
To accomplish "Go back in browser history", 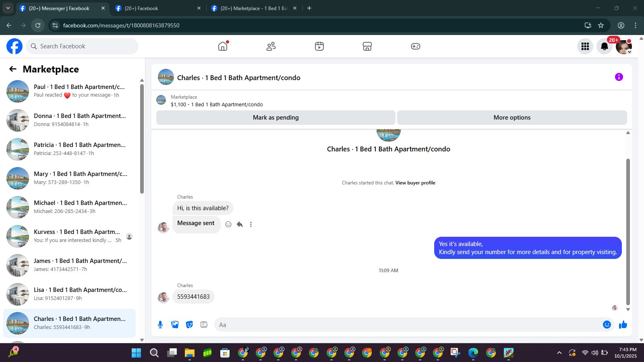I will pyautogui.click(x=9, y=25).
